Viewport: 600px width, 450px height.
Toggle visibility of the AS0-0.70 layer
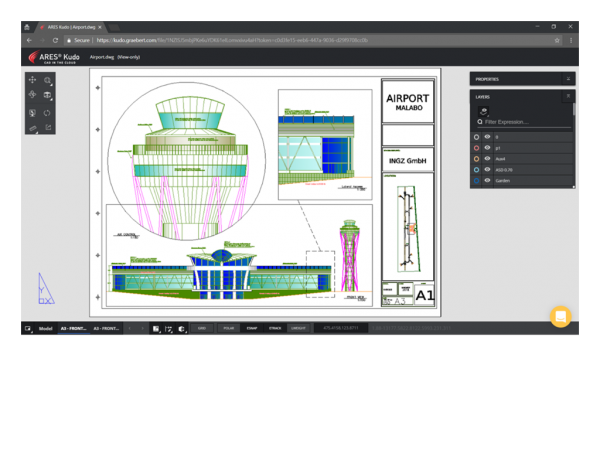point(487,169)
